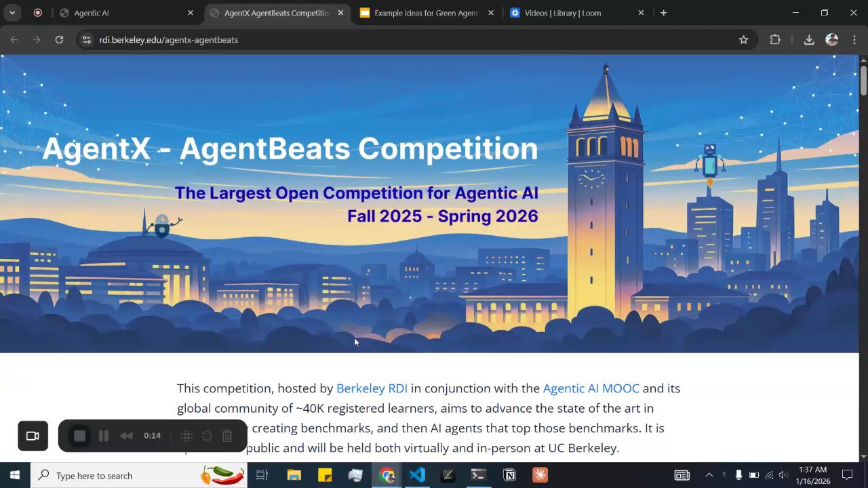868x488 pixels.
Task: Open the black pen-tablet taskbar app
Action: [448, 475]
